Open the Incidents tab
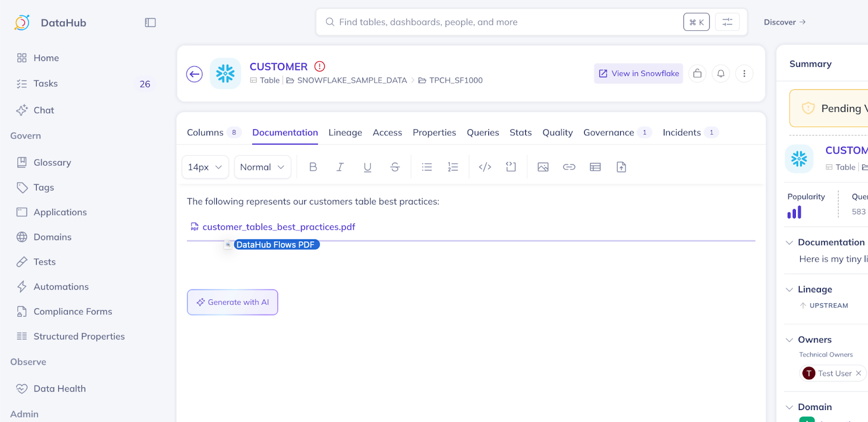 pos(691,133)
